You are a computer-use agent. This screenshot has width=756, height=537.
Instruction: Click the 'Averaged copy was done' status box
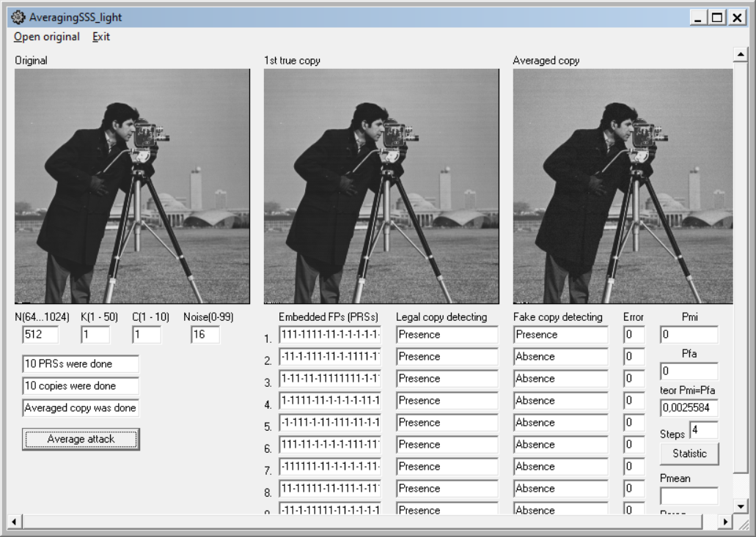[x=81, y=408]
